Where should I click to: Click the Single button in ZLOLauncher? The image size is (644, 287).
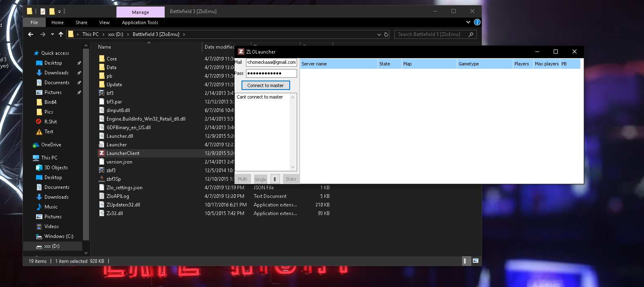(260, 179)
